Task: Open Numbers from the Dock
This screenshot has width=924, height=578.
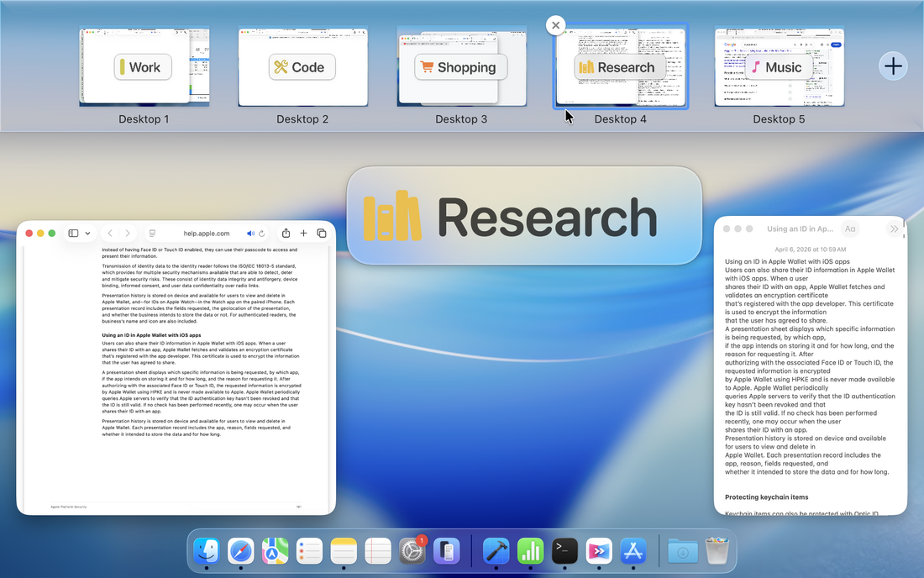Action: tap(530, 551)
